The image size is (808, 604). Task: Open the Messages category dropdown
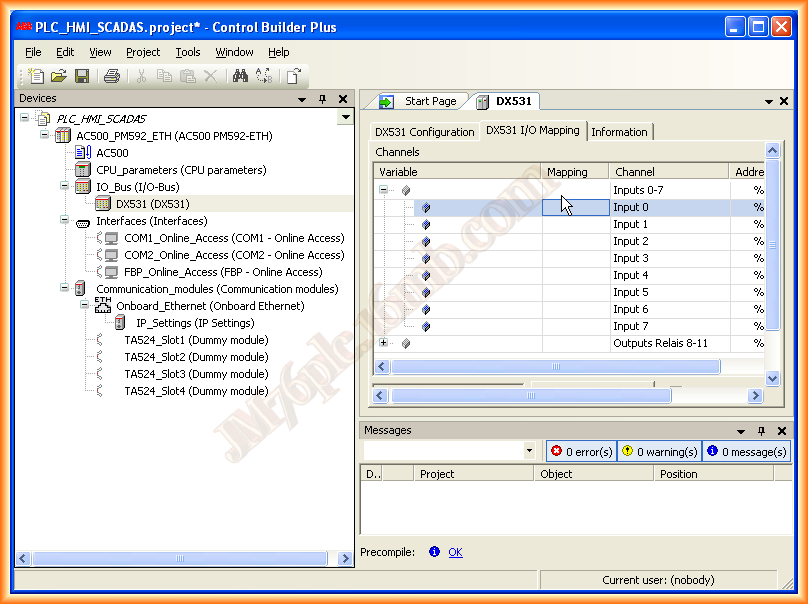[x=529, y=452]
